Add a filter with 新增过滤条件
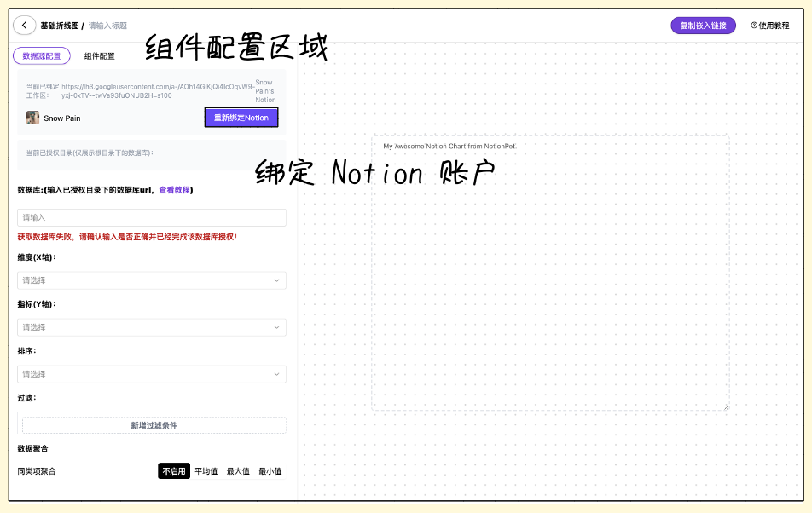Image resolution: width=812 pixels, height=513 pixels. click(154, 425)
